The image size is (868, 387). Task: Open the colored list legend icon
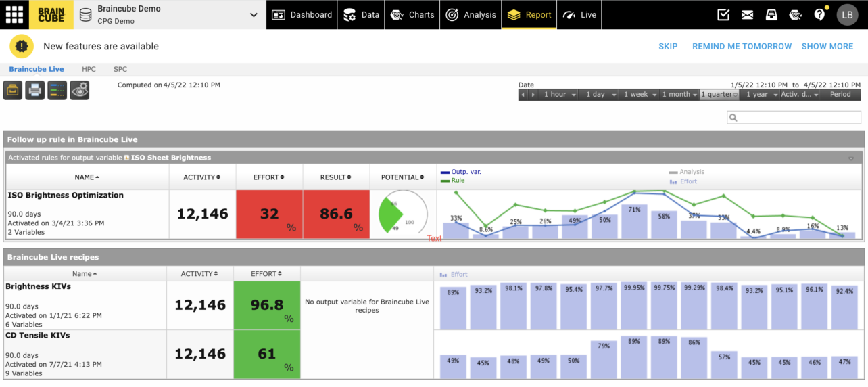click(57, 90)
